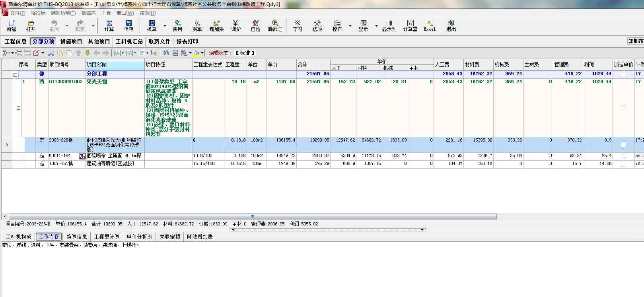Open the 费率 (Rate) tool
The height and width of the screenshot is (297, 644).
(x=197, y=26)
